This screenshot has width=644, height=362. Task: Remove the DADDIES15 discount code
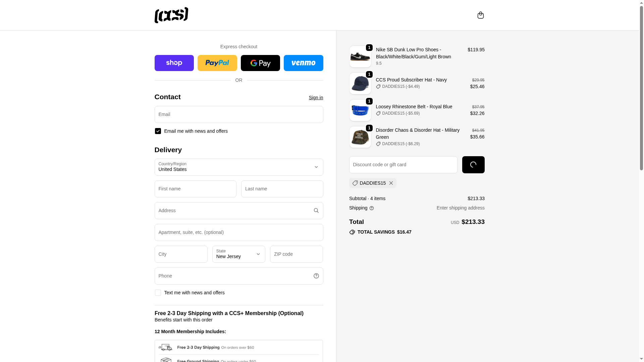[x=391, y=183]
